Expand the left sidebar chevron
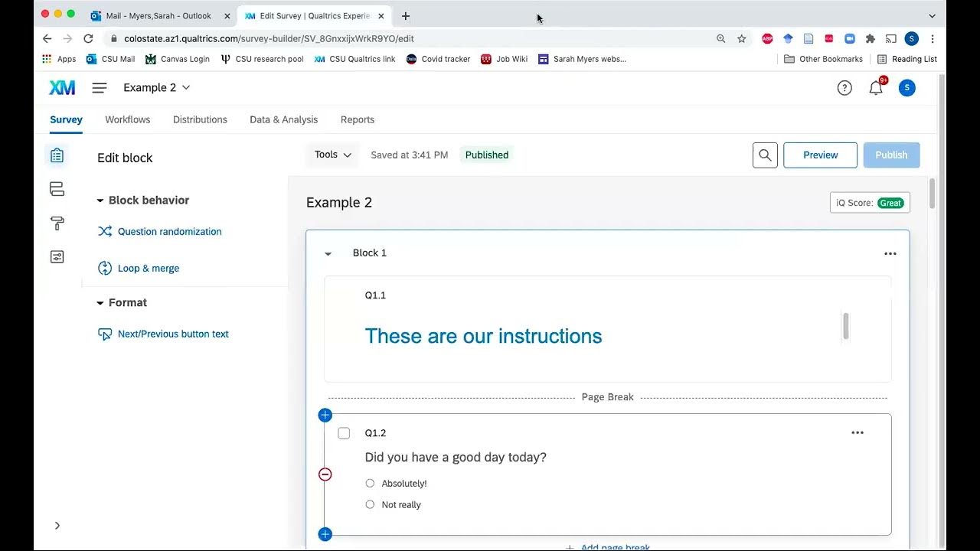980x551 pixels. point(57,526)
